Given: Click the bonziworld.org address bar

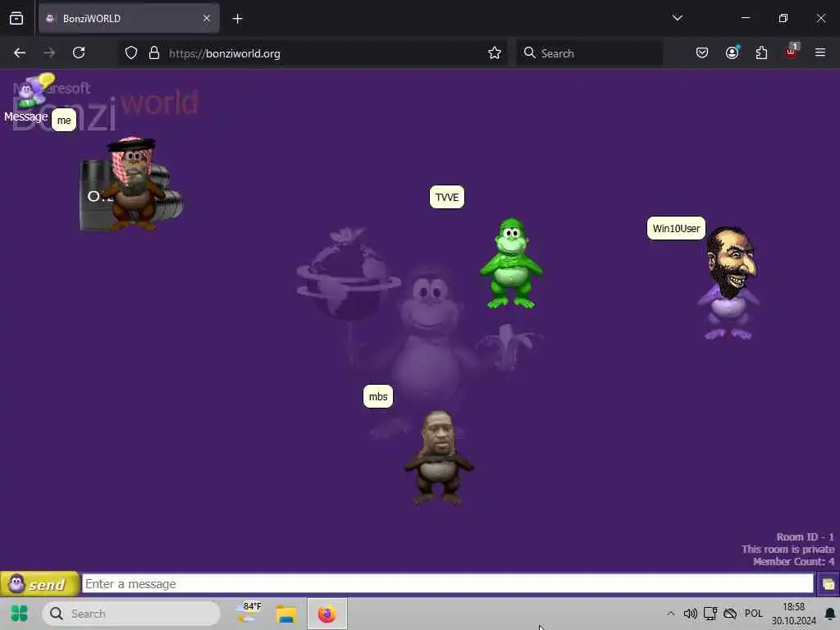Looking at the screenshot, I should [313, 53].
